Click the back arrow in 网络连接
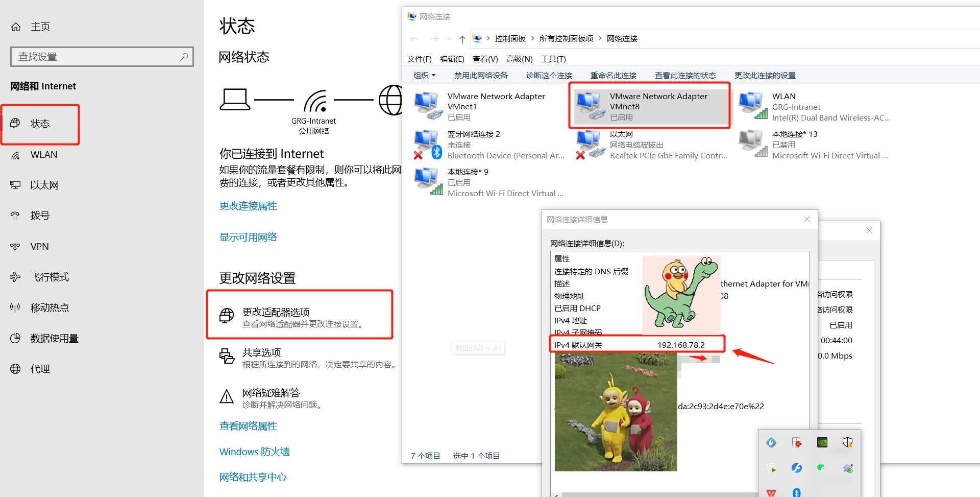The image size is (980, 497). (414, 39)
